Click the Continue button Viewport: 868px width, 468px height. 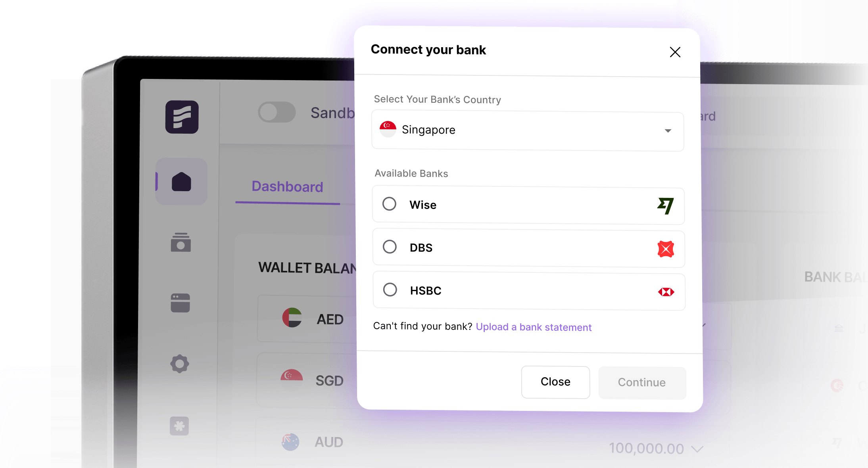click(x=642, y=383)
